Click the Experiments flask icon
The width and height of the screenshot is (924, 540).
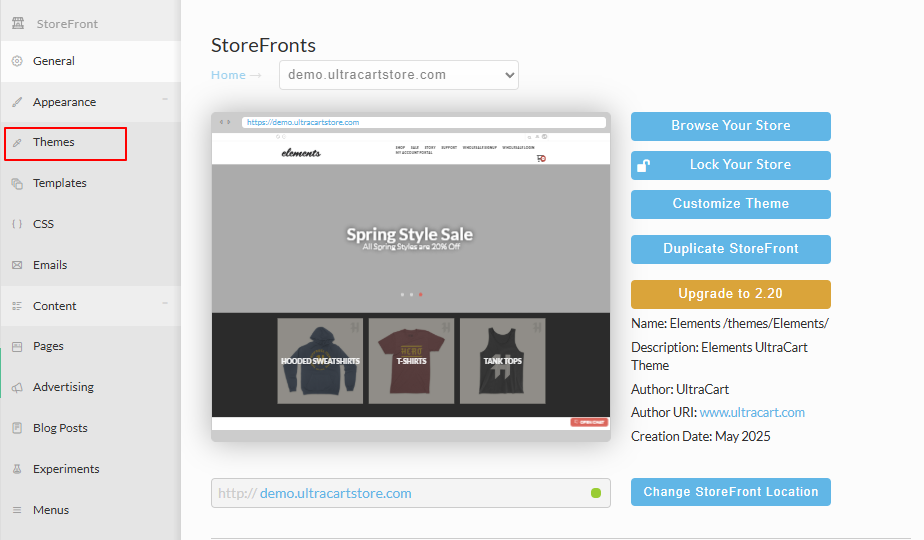coord(17,469)
